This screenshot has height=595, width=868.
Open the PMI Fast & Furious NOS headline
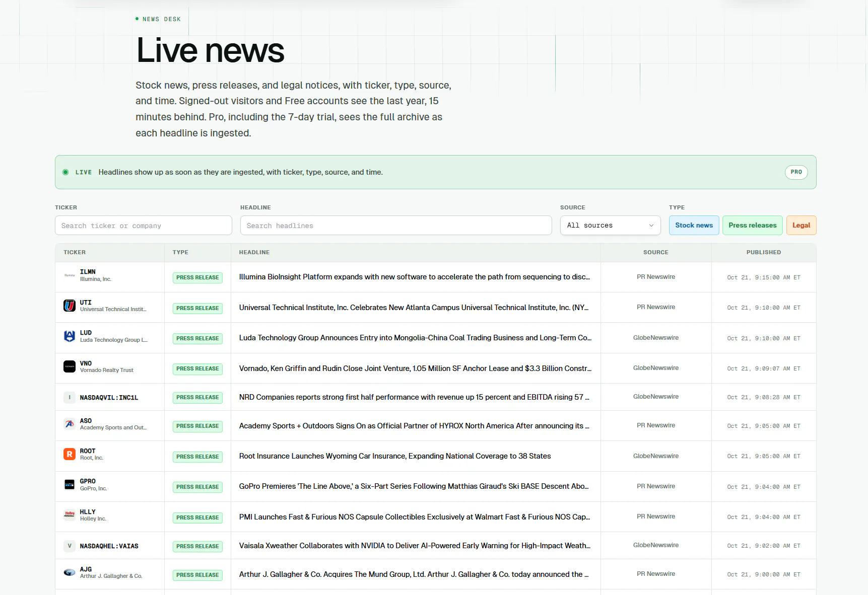click(415, 517)
